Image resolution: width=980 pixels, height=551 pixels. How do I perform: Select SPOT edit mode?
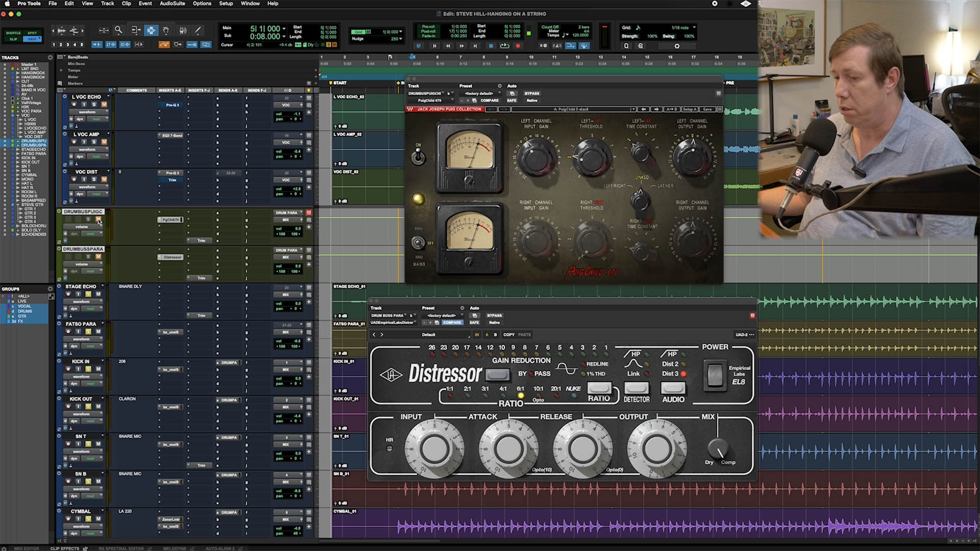pyautogui.click(x=32, y=33)
